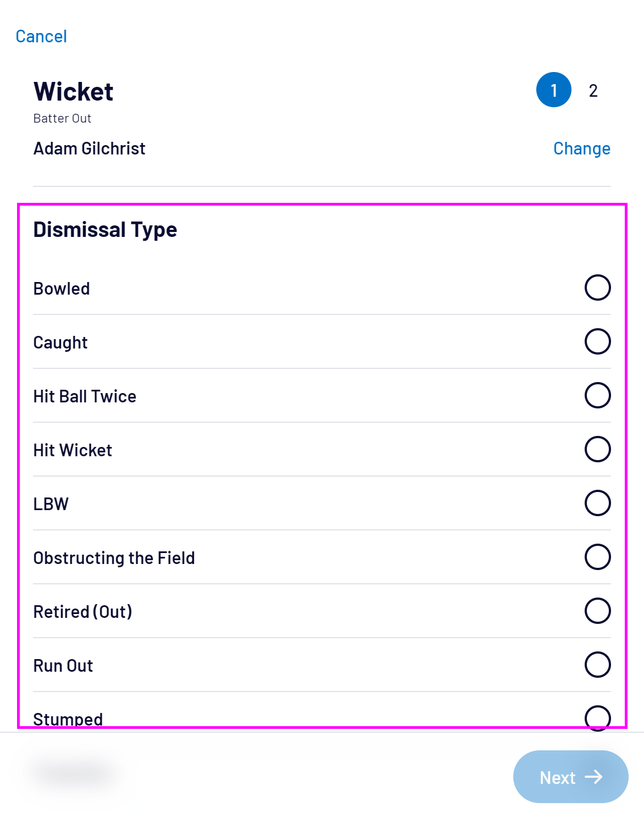
Task: Click the LBW label text
Action: click(x=51, y=504)
